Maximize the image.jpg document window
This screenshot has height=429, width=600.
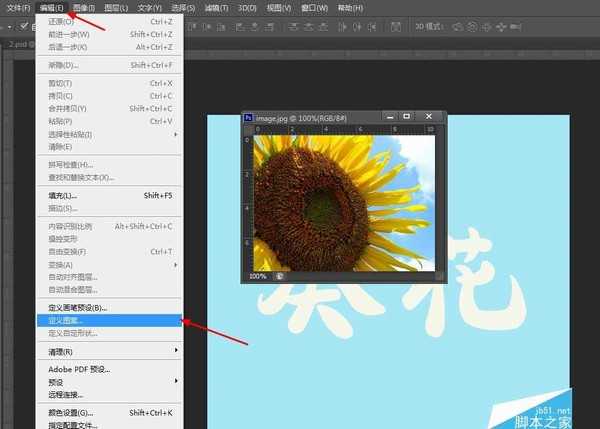(x=406, y=117)
